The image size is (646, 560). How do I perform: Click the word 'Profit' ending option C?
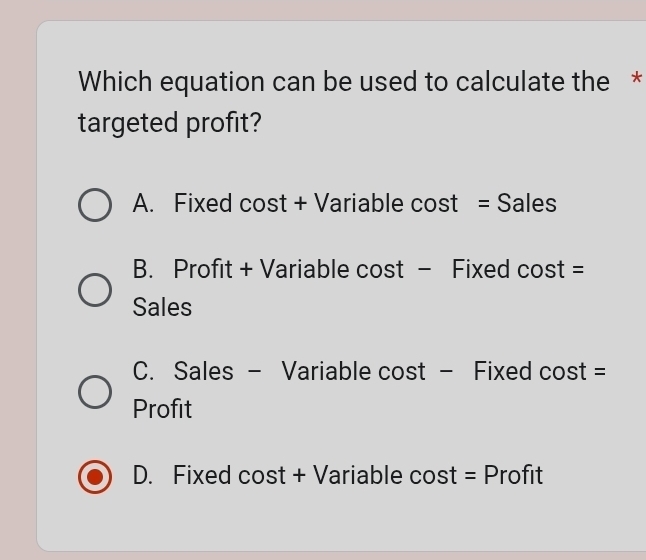pyautogui.click(x=162, y=410)
